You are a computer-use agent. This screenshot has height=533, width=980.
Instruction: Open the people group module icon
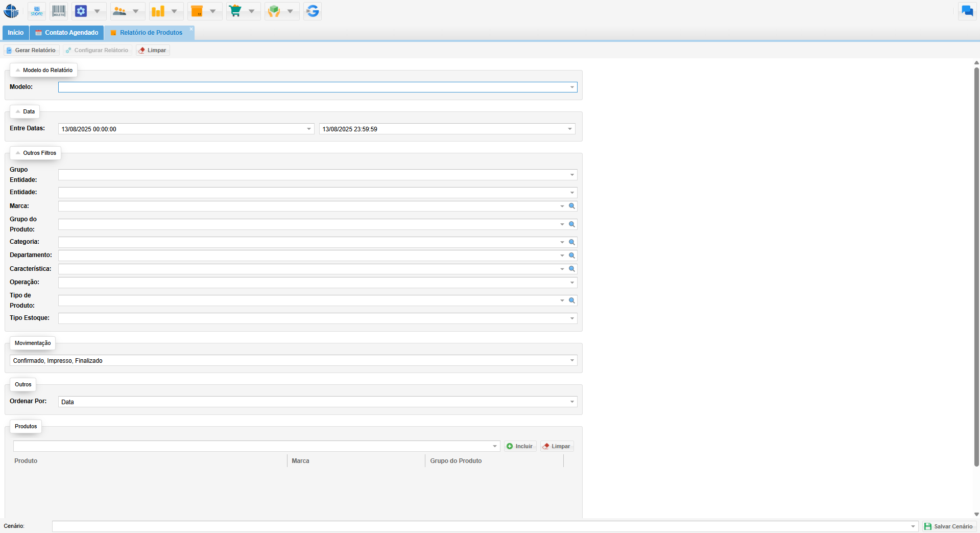[119, 11]
